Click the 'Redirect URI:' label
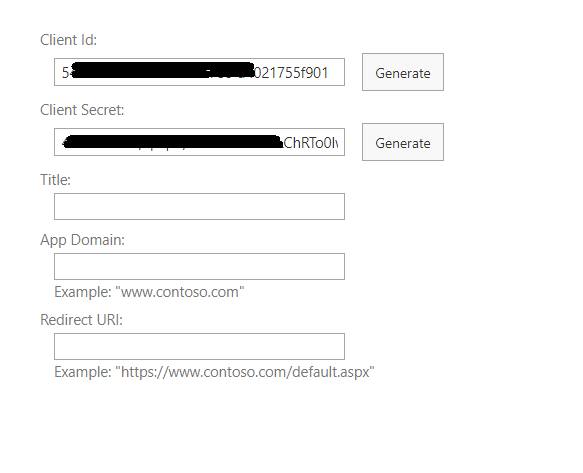Image resolution: width=583 pixels, height=473 pixels. (81, 320)
